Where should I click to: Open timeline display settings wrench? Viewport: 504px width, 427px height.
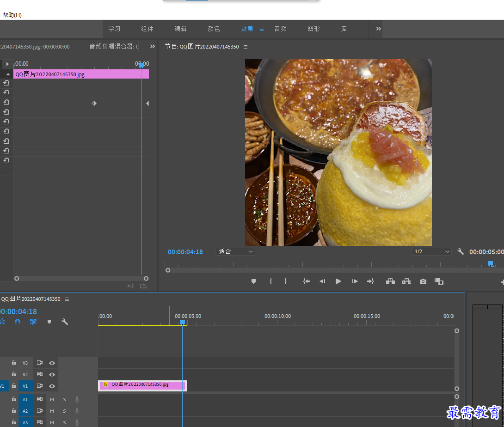click(65, 322)
